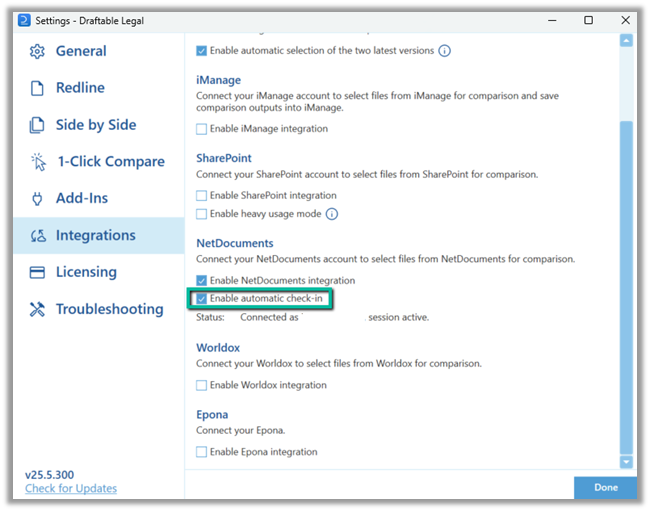Click the iManage section heading

coord(218,80)
